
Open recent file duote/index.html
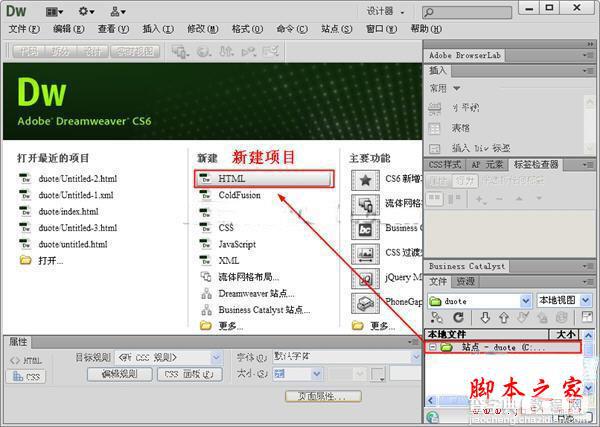[x=68, y=212]
